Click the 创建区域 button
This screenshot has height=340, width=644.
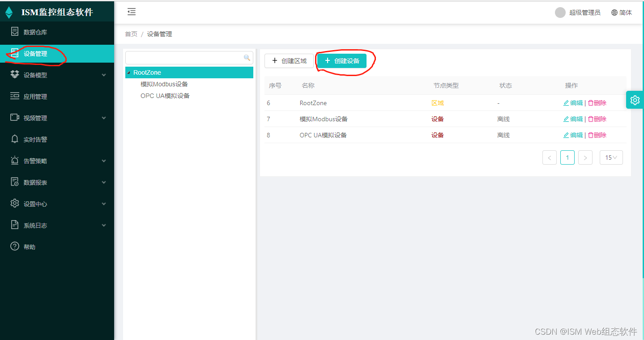[x=289, y=61]
